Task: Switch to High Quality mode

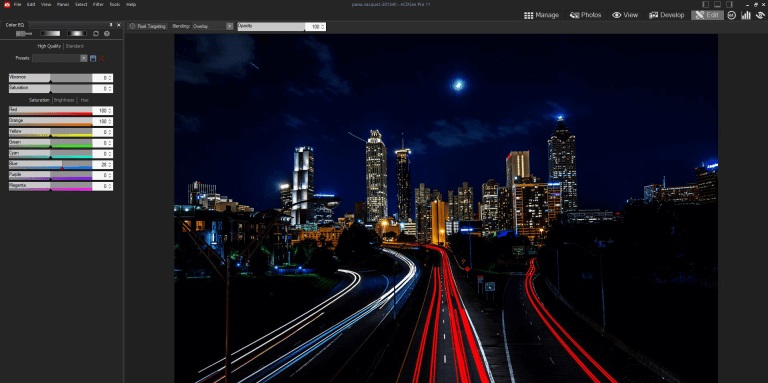Action: [x=49, y=46]
